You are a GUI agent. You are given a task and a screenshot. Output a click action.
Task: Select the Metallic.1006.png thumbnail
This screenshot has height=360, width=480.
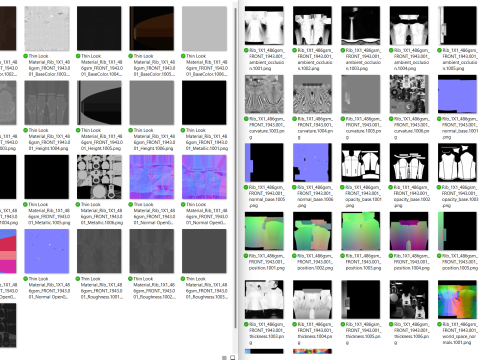[x=99, y=177]
